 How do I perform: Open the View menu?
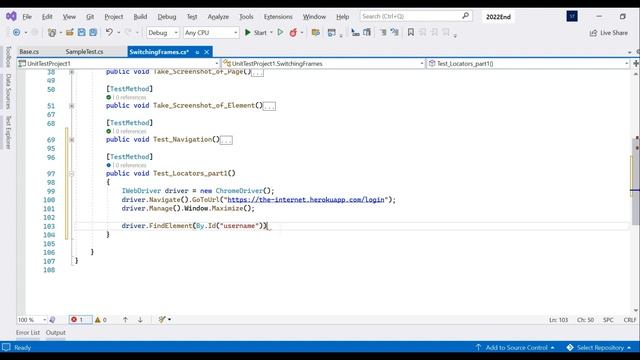tap(69, 17)
